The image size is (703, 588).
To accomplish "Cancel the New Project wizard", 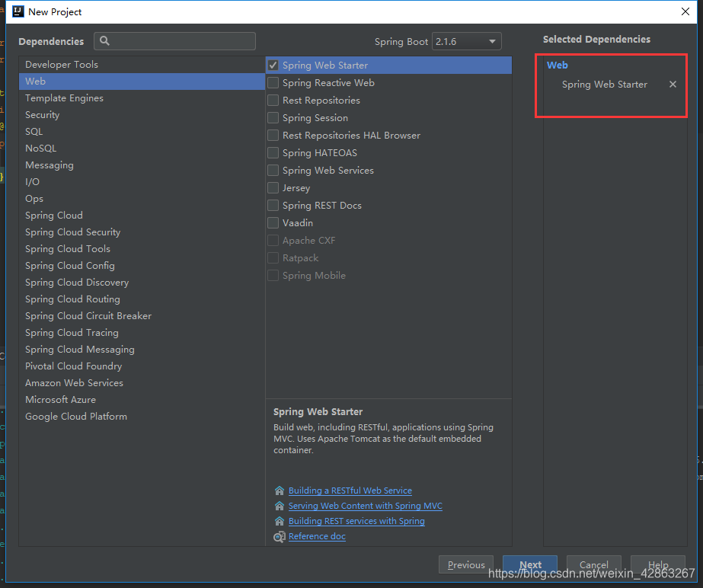I will 593,564.
